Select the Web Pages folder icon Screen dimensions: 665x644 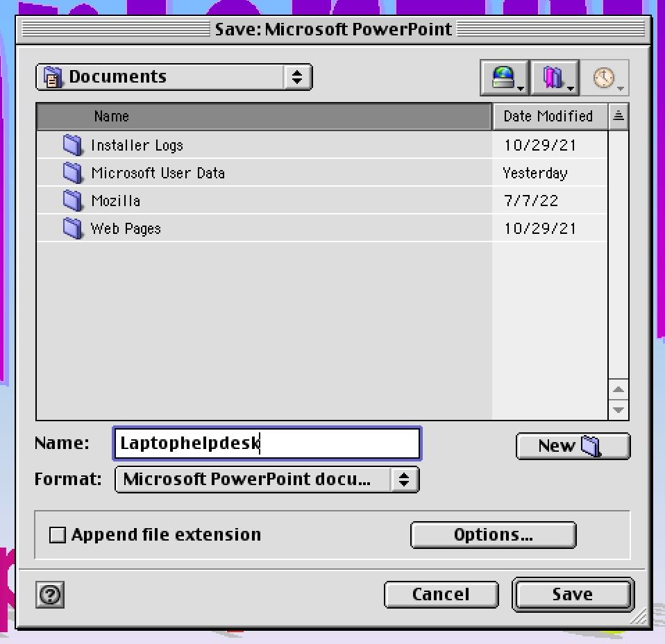point(73,228)
